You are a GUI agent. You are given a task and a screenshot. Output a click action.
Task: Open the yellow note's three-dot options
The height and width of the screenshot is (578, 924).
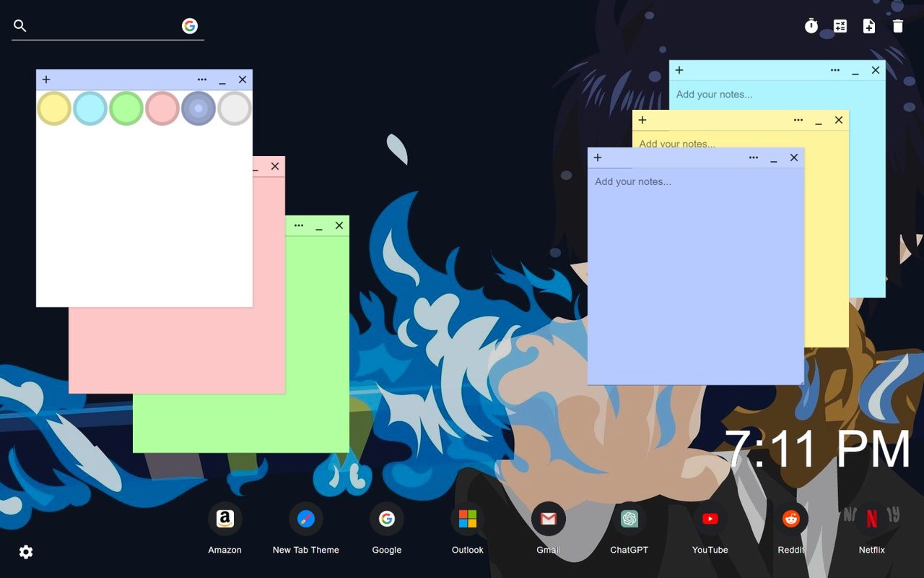[798, 120]
